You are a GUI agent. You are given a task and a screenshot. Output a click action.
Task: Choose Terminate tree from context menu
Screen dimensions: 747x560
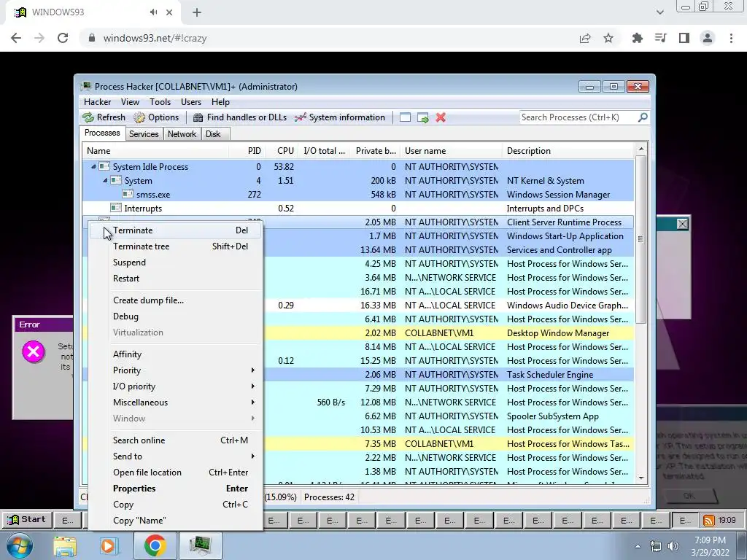pyautogui.click(x=175, y=246)
